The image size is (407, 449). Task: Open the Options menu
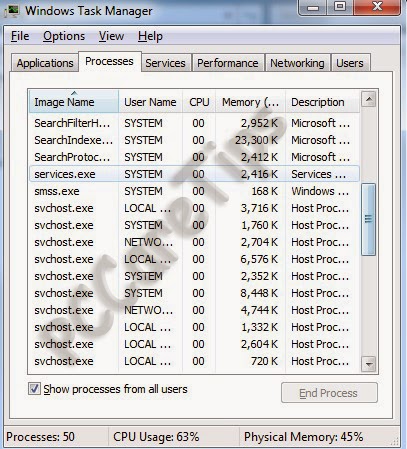tap(64, 36)
